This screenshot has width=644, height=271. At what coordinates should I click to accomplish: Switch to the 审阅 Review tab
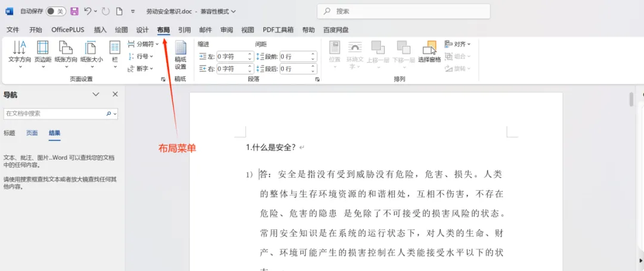pos(227,30)
